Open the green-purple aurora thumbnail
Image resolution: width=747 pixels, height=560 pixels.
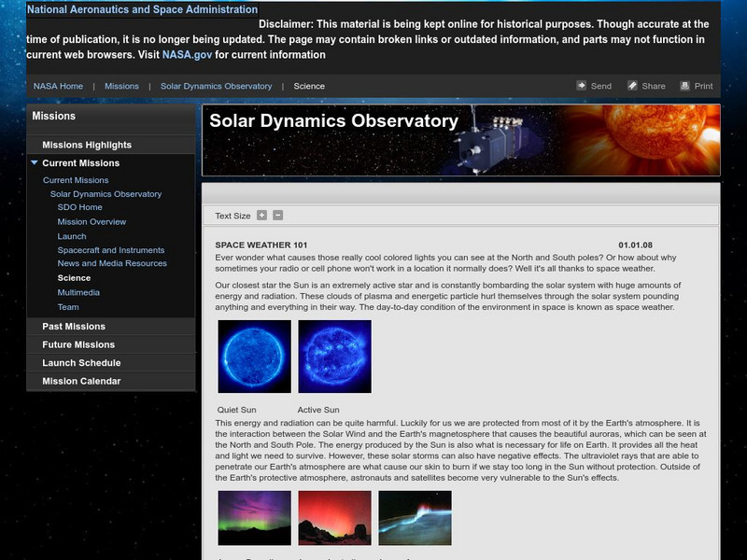point(254,518)
